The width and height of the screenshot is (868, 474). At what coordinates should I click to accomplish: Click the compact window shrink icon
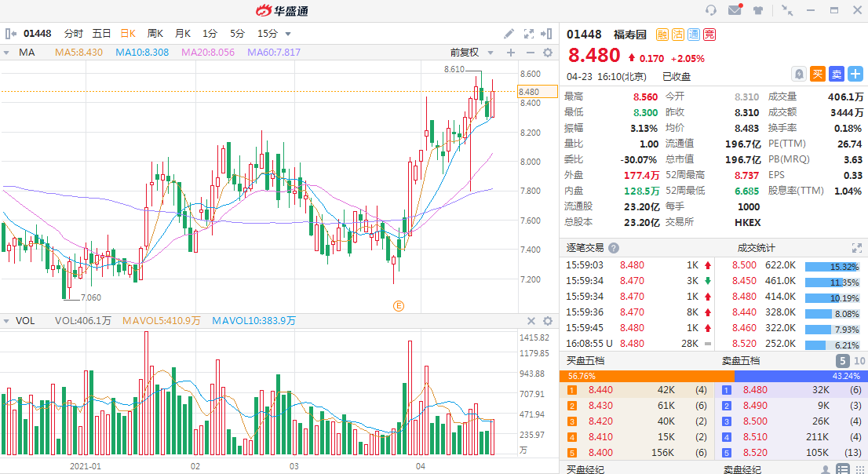[786, 10]
